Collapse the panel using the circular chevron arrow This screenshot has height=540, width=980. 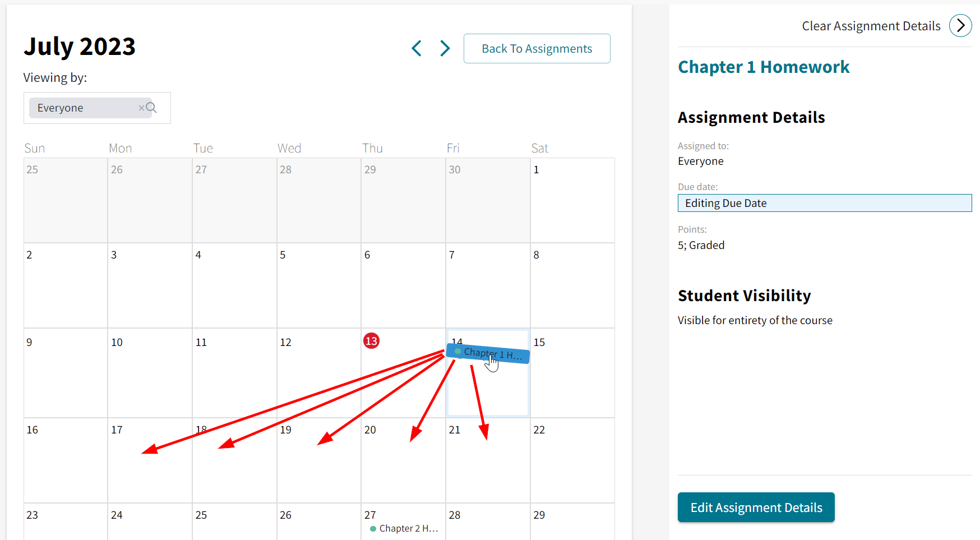[960, 25]
